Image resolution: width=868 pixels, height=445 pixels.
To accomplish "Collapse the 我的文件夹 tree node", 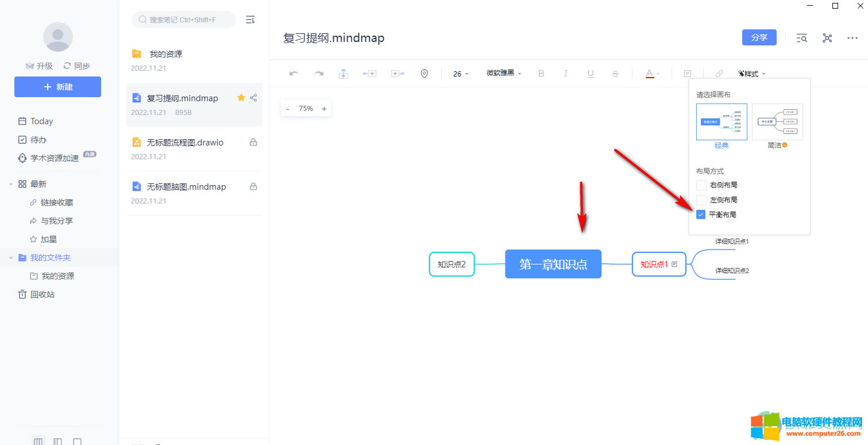I will (10, 258).
